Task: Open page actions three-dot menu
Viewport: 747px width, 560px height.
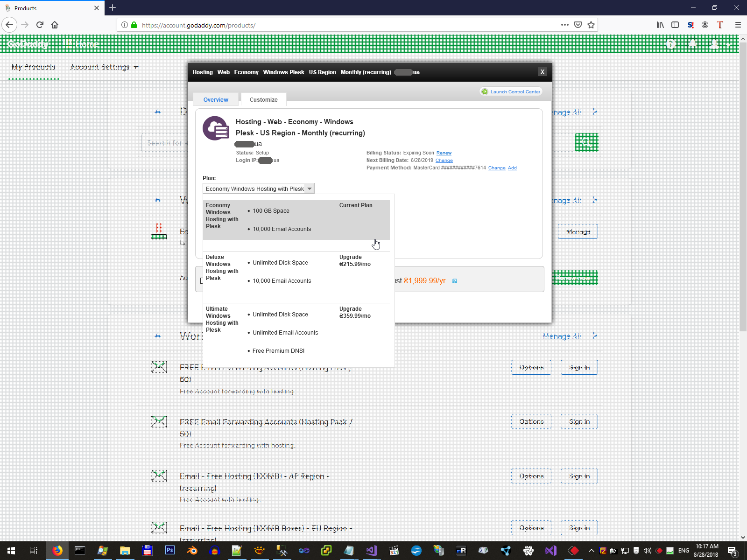Action: (x=565, y=25)
